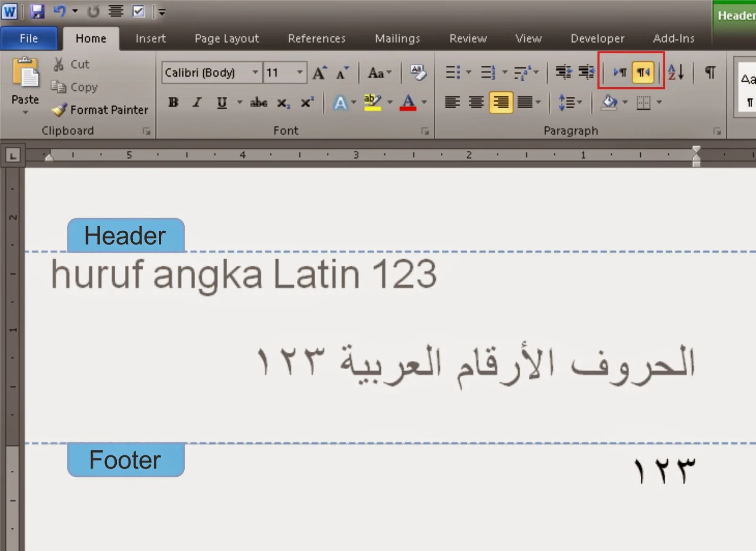Apply the yellow text highlight color
This screenshot has width=756, height=551.
[372, 102]
